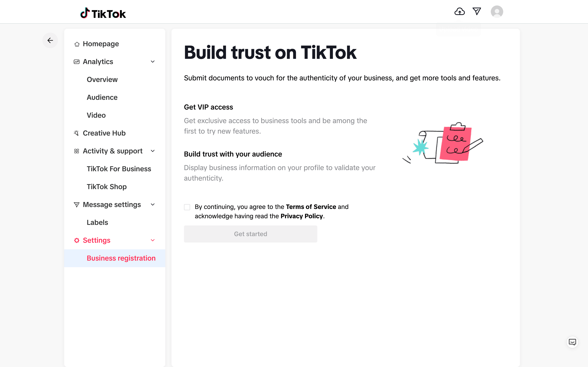This screenshot has width=588, height=367.
Task: Open the messages inbox icon
Action: (477, 11)
